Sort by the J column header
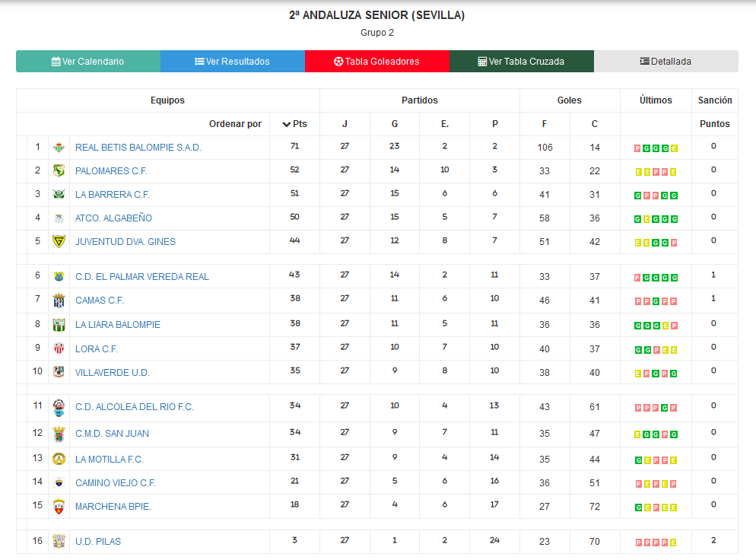Screen dimensions: 756x560 [x=345, y=124]
